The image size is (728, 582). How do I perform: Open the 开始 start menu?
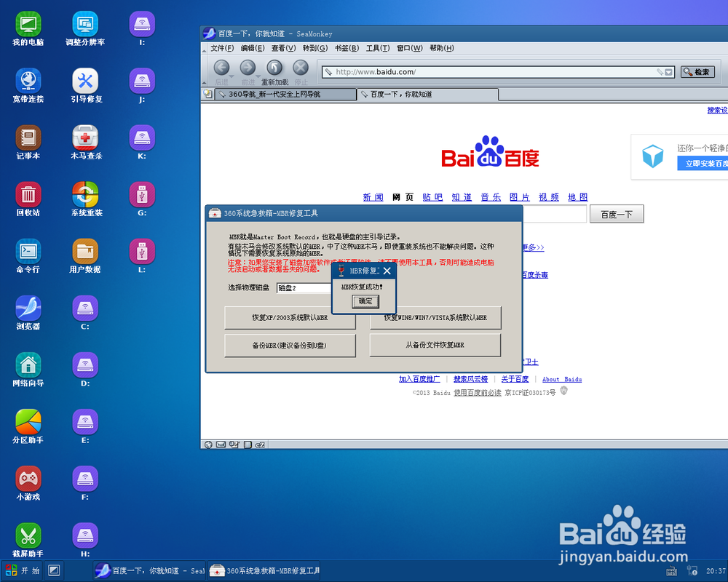pyautogui.click(x=23, y=570)
